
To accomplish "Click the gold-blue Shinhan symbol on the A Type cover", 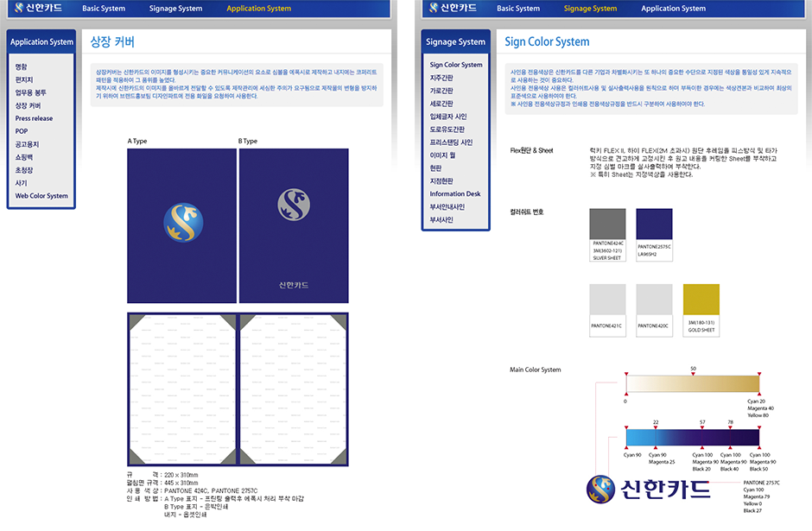I will click(x=183, y=223).
